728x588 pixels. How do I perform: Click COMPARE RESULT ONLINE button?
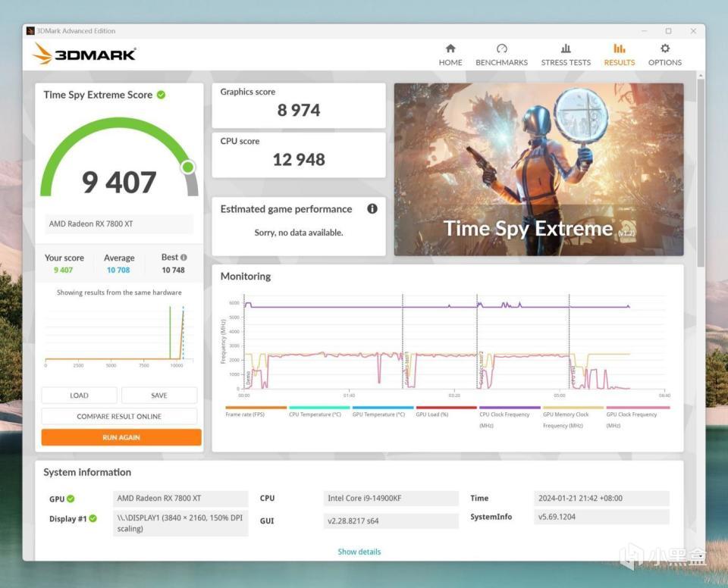[119, 416]
